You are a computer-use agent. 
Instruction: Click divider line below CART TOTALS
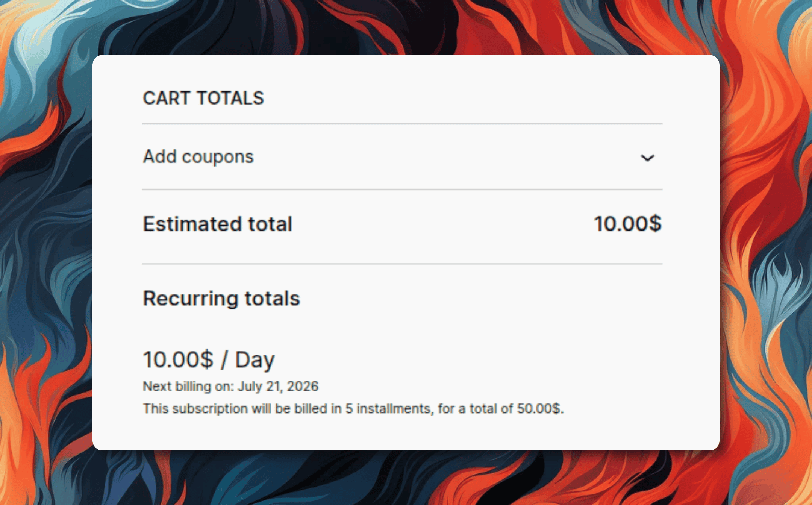coord(402,123)
